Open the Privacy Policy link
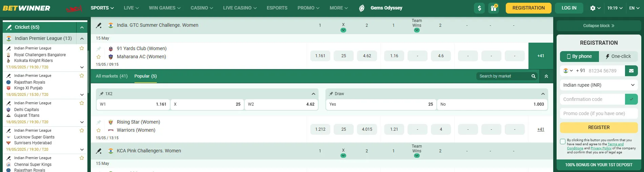 tap(601, 148)
